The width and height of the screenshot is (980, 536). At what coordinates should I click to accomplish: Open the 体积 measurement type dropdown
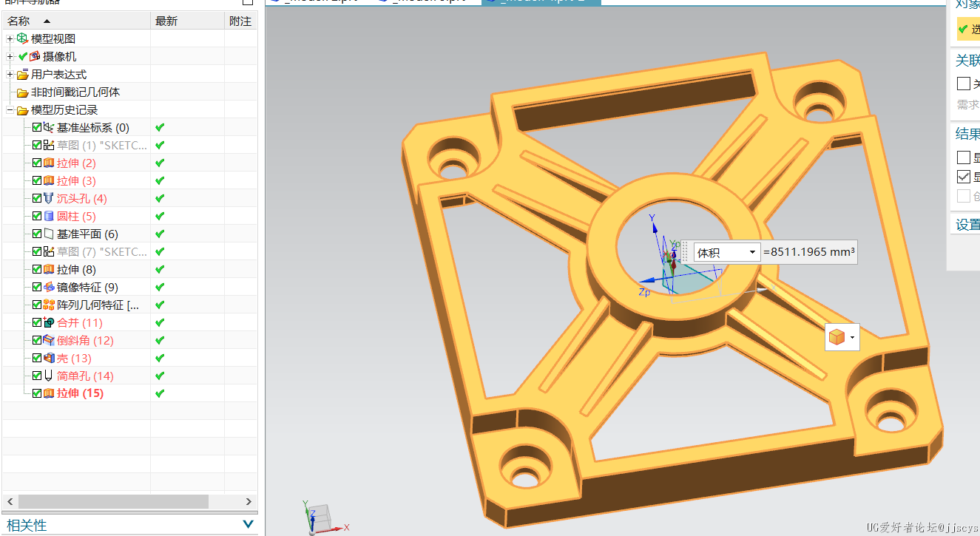(753, 252)
